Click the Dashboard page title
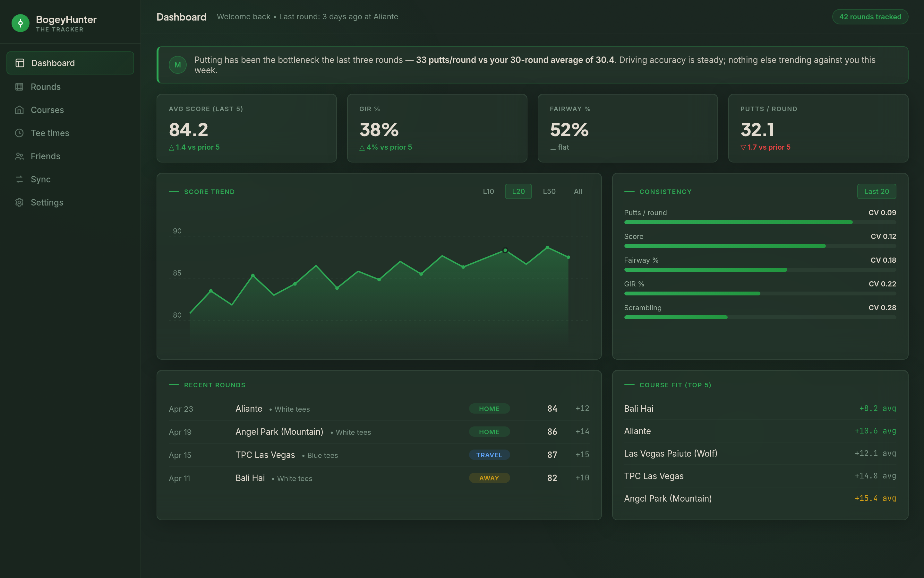Screen dimensions: 924x578 coord(181,17)
